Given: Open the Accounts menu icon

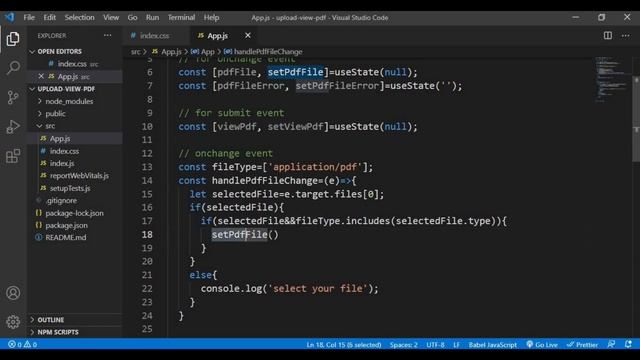Looking at the screenshot, I should point(13,293).
